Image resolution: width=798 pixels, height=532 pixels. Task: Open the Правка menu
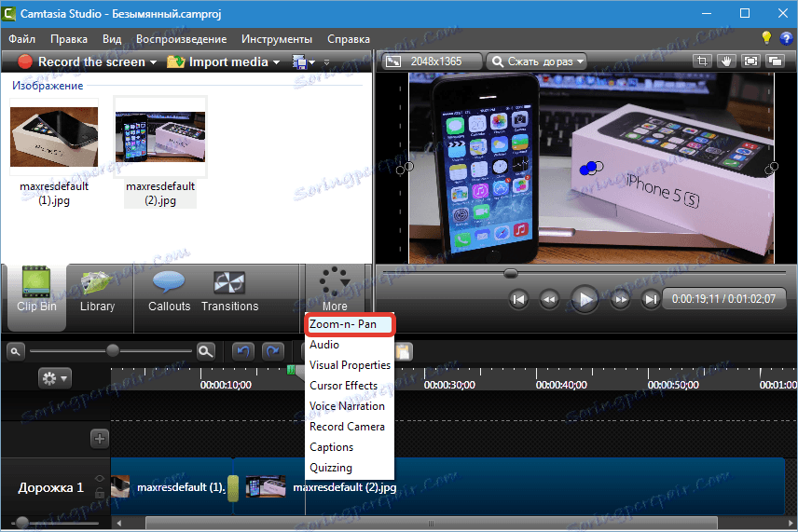pos(69,39)
